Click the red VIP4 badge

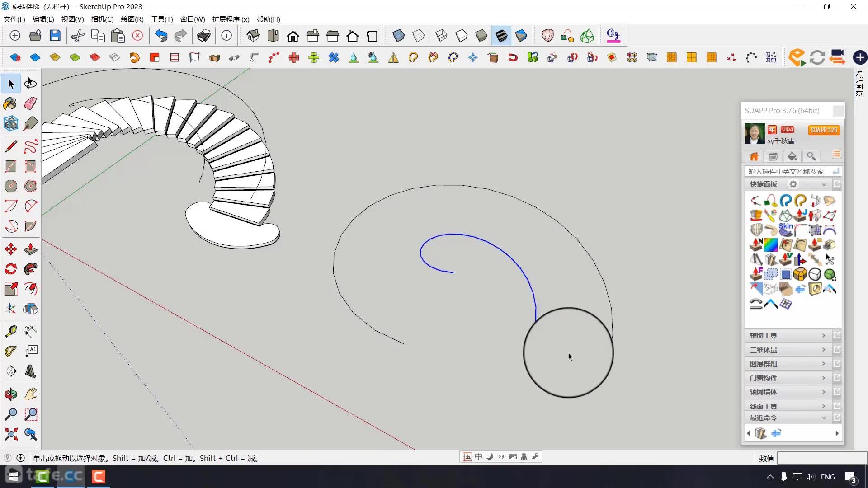[x=787, y=130]
